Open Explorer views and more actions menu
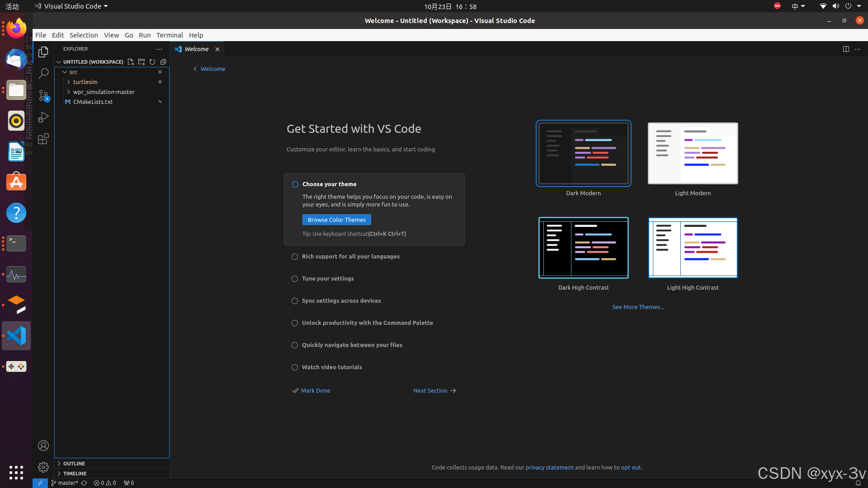The image size is (868, 488). 159,49
